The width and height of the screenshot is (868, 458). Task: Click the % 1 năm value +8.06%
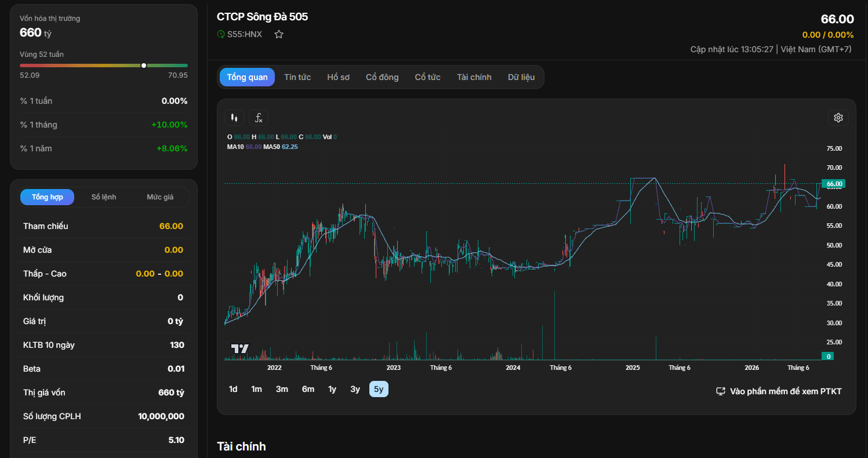(x=172, y=148)
